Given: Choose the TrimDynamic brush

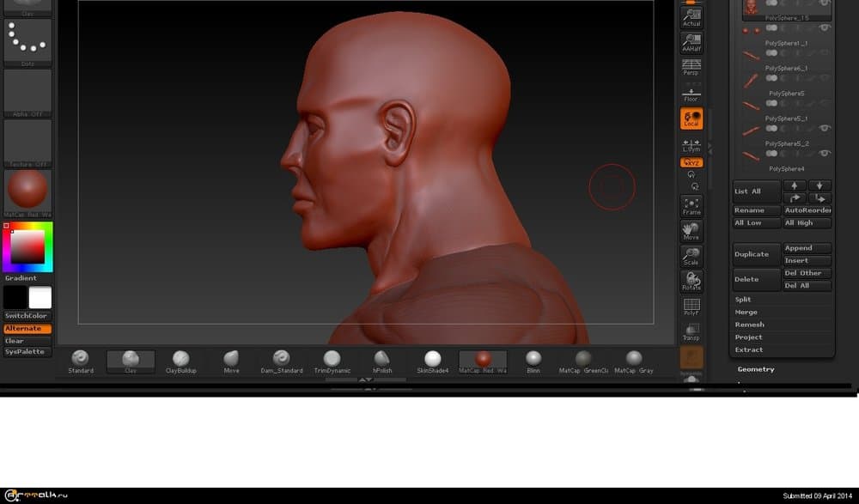Looking at the screenshot, I should tap(332, 361).
